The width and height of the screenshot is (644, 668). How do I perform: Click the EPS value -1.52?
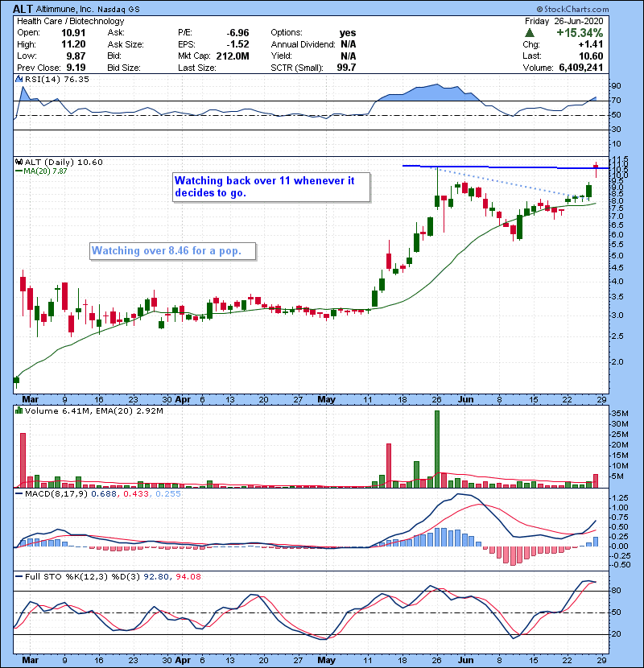click(237, 44)
